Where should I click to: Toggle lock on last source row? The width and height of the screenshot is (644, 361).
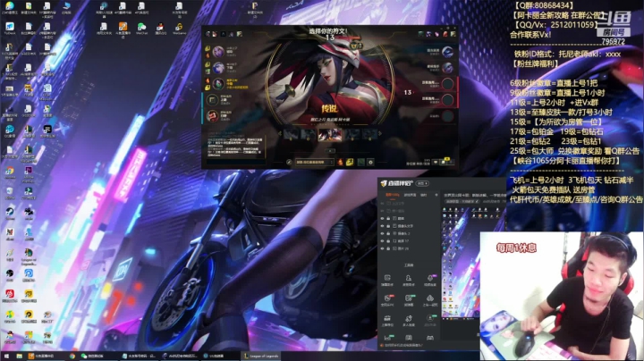(x=388, y=248)
